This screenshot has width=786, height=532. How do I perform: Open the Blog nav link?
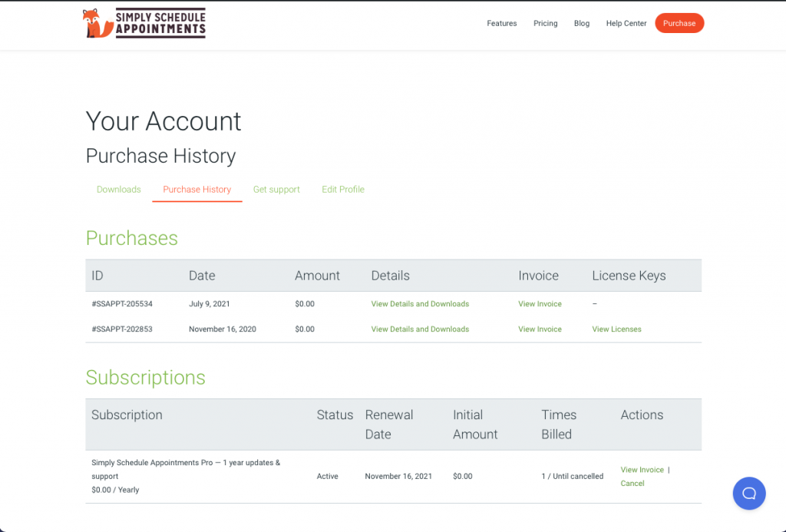(x=582, y=24)
